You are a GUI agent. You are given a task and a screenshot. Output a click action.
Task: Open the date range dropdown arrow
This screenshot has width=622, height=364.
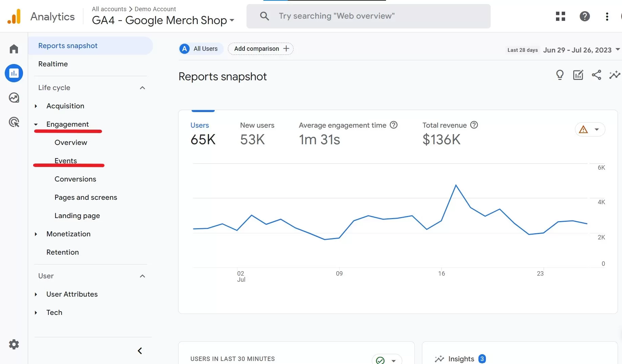click(x=618, y=49)
